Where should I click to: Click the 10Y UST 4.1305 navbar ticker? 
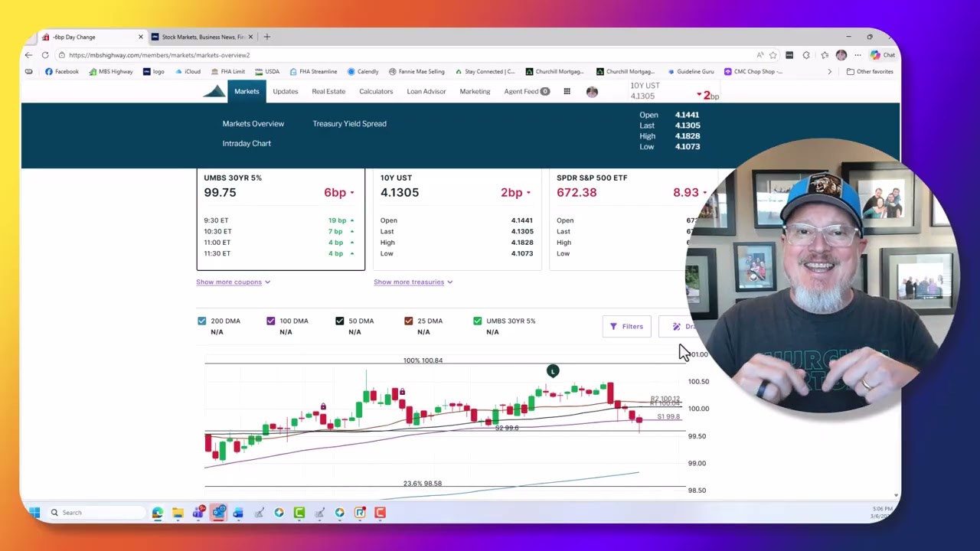674,91
